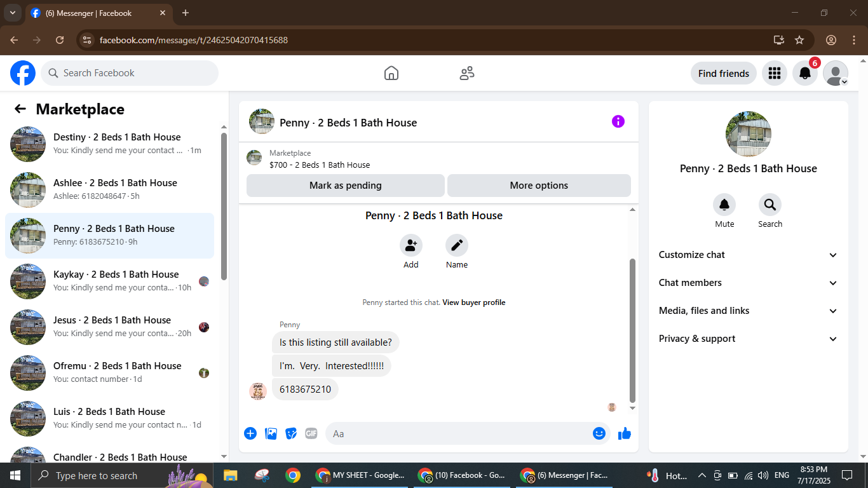Open Jesus 2 Beds 1 Bath House chat
The image size is (868, 488).
click(109, 327)
